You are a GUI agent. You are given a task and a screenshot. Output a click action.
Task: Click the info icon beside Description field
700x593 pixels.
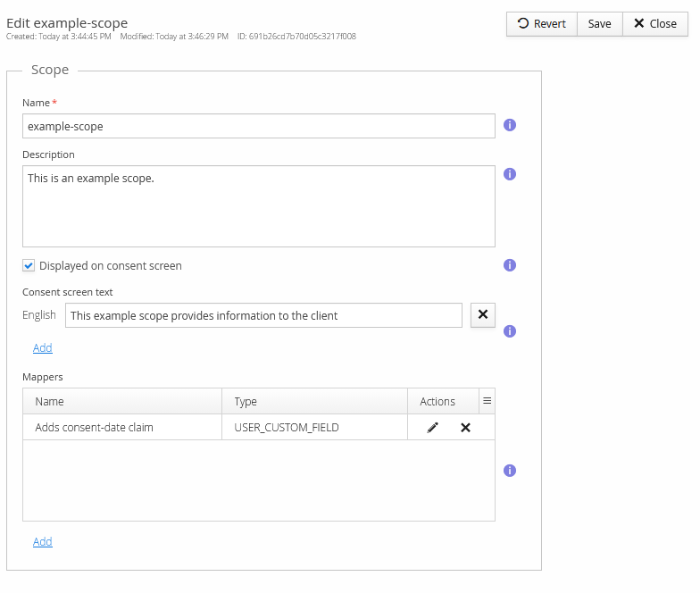(509, 174)
